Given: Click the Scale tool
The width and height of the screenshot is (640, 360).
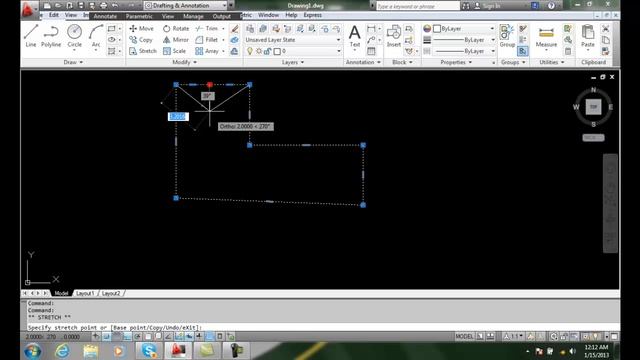Looking at the screenshot, I should [x=175, y=51].
